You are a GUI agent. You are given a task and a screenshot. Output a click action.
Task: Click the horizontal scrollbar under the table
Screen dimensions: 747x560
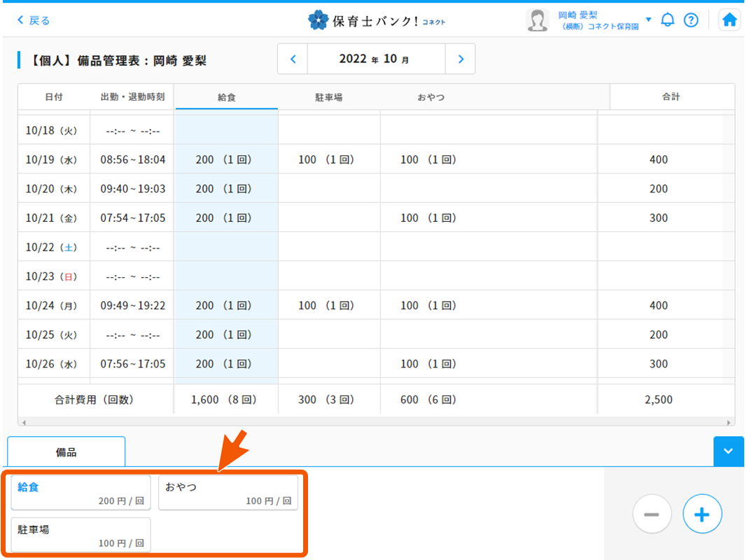coord(377,423)
